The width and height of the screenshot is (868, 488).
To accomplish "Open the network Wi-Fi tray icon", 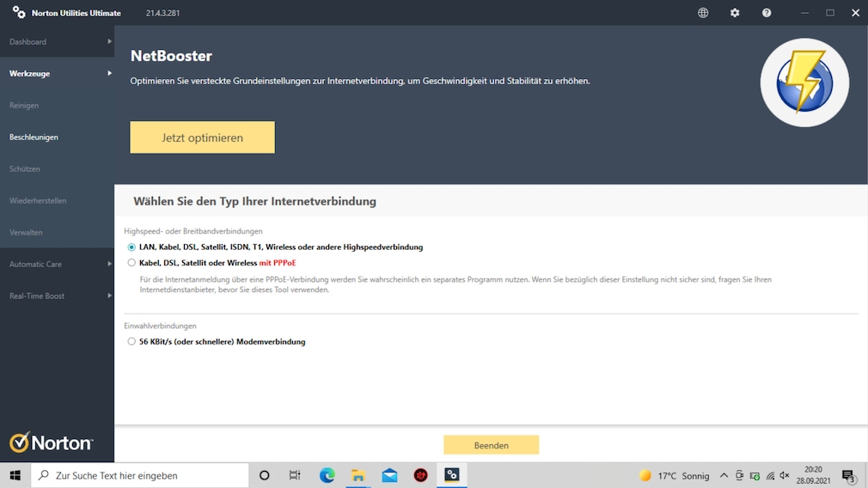I will point(770,476).
